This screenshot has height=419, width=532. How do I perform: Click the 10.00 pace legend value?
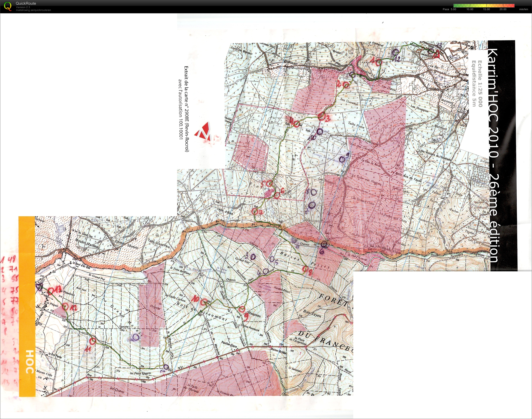470,9
